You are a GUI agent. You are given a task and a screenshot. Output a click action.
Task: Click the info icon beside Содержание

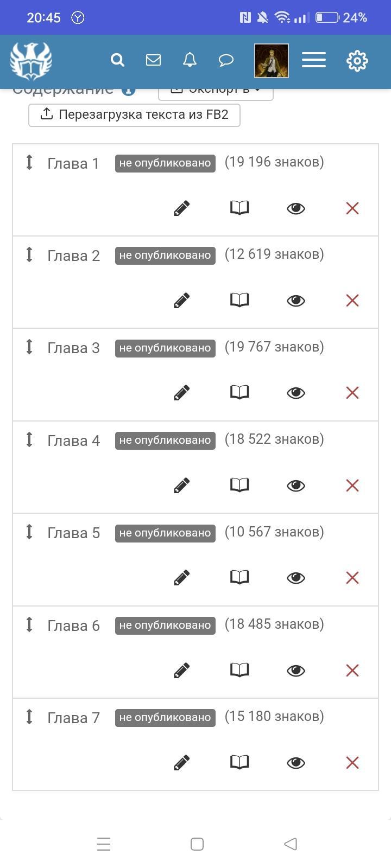pos(128,91)
